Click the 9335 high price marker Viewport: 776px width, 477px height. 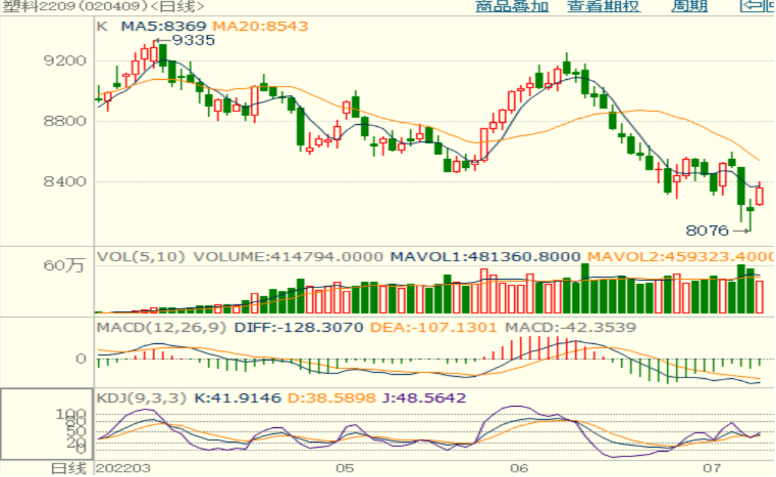point(194,40)
